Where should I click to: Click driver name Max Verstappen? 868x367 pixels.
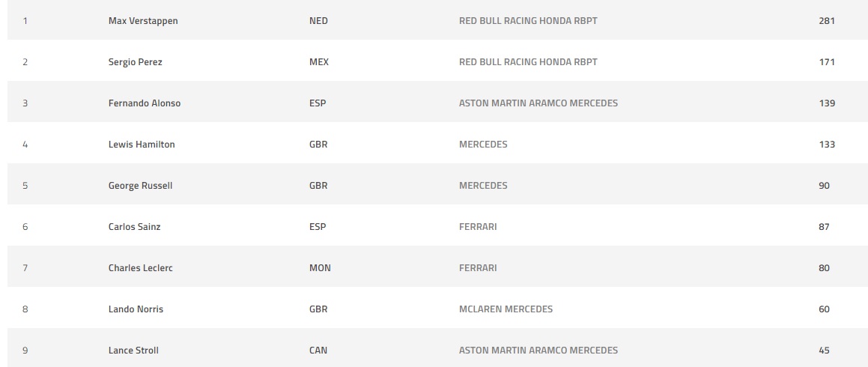click(x=143, y=21)
